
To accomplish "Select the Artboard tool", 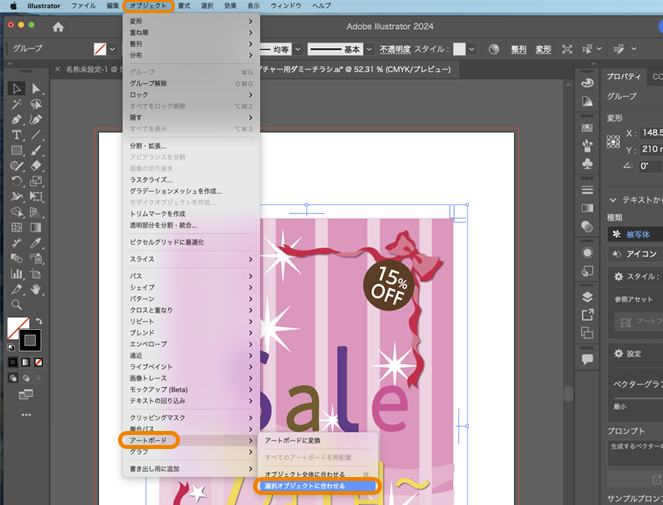I will click(36, 274).
